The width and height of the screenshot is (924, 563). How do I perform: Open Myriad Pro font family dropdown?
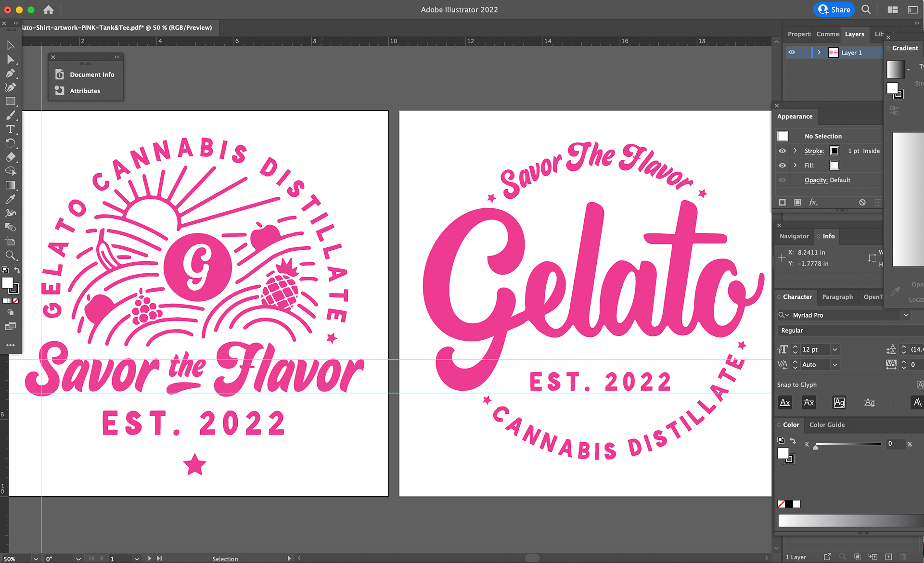(x=906, y=315)
